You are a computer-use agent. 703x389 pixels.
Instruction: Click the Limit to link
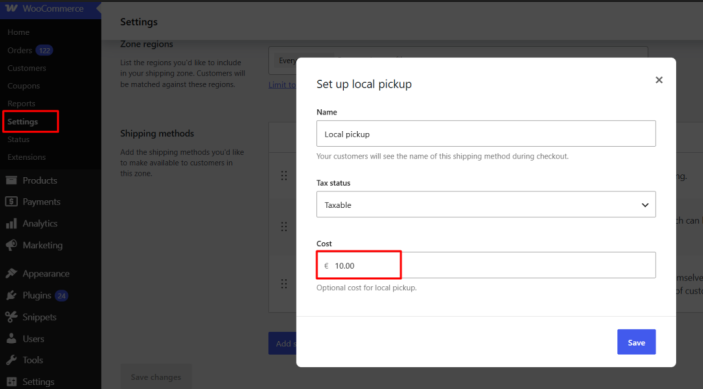tap(282, 85)
